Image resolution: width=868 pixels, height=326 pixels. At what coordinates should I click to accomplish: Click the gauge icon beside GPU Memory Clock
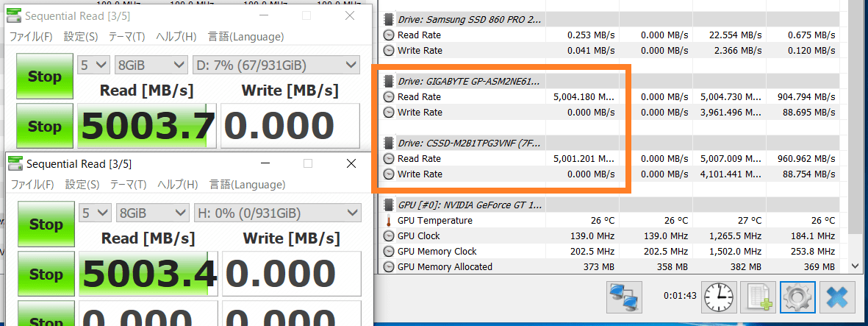(x=389, y=251)
